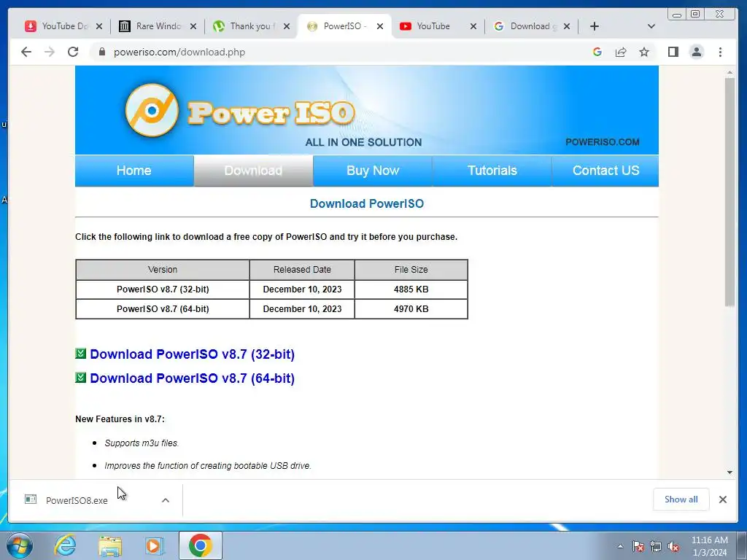747x560 pixels.
Task: Click the taskbar clock and date
Action: click(709, 546)
